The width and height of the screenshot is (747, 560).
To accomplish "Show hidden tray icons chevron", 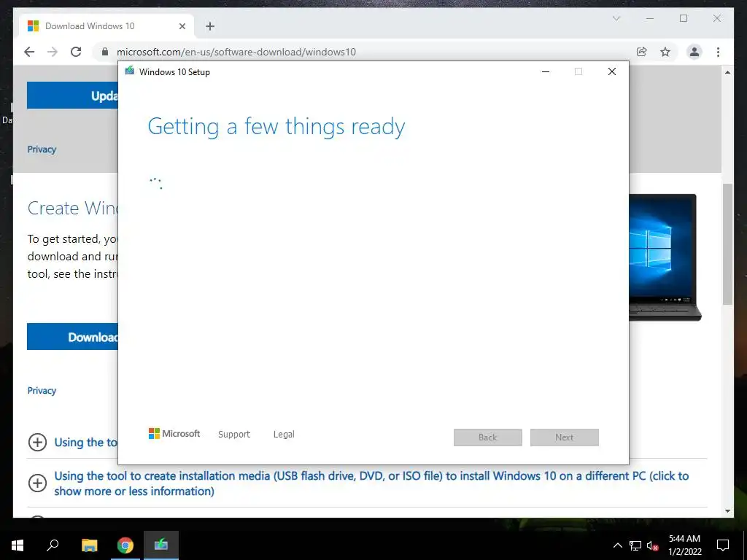I will [x=617, y=545].
